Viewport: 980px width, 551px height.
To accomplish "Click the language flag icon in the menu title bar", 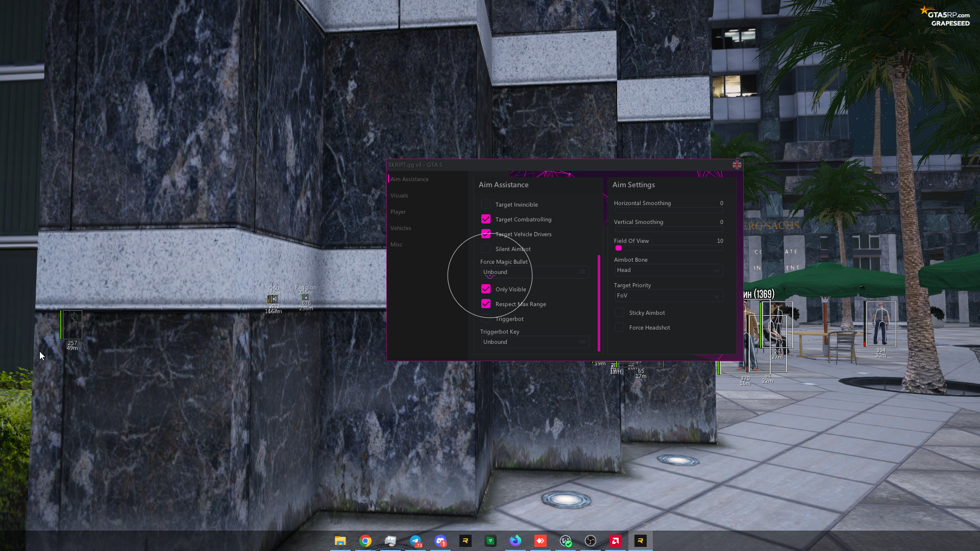I will coord(737,165).
